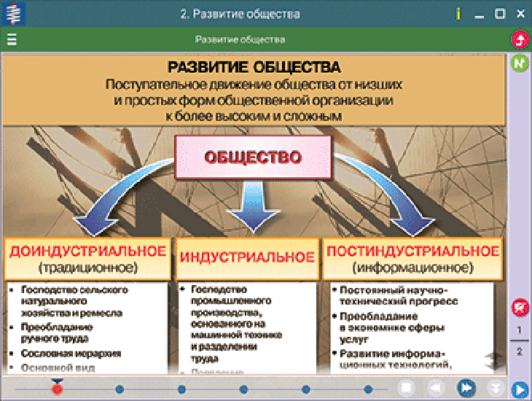Maximize the window
The width and height of the screenshot is (532, 401).
pos(500,14)
